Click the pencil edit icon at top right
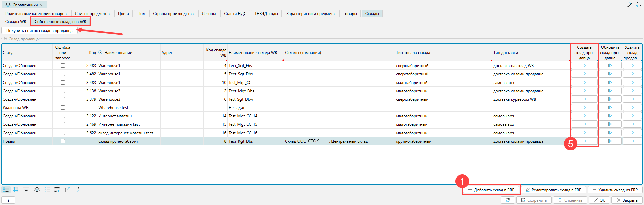The width and height of the screenshot is (644, 205). click(629, 5)
